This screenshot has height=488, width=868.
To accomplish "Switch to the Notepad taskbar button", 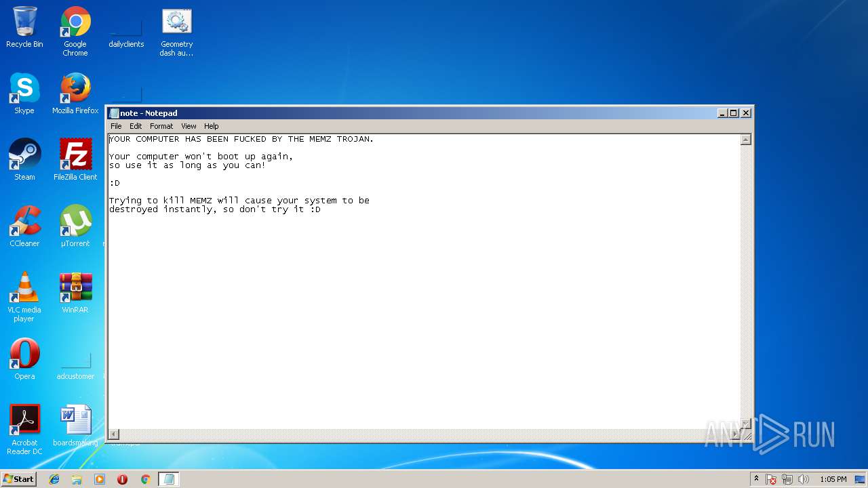I will pos(169,479).
